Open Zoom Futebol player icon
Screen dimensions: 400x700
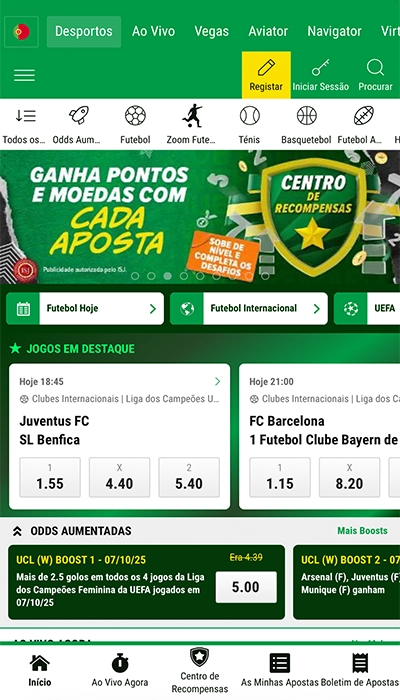coord(192,116)
